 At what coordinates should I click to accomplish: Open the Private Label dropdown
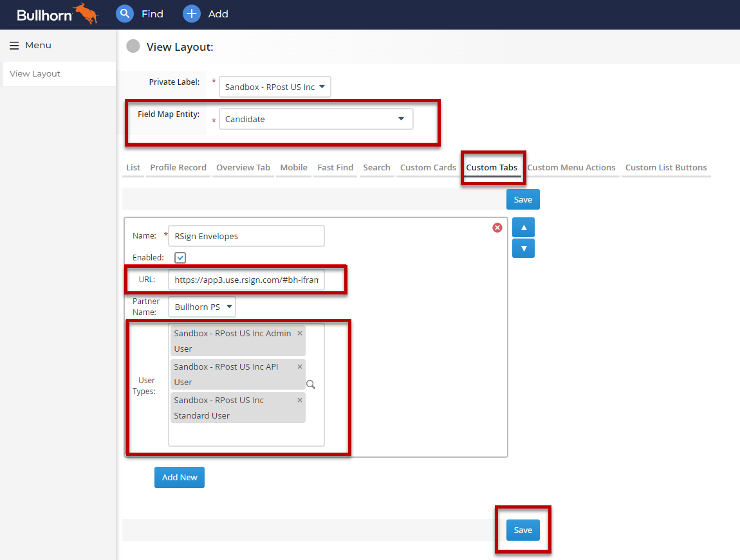275,87
